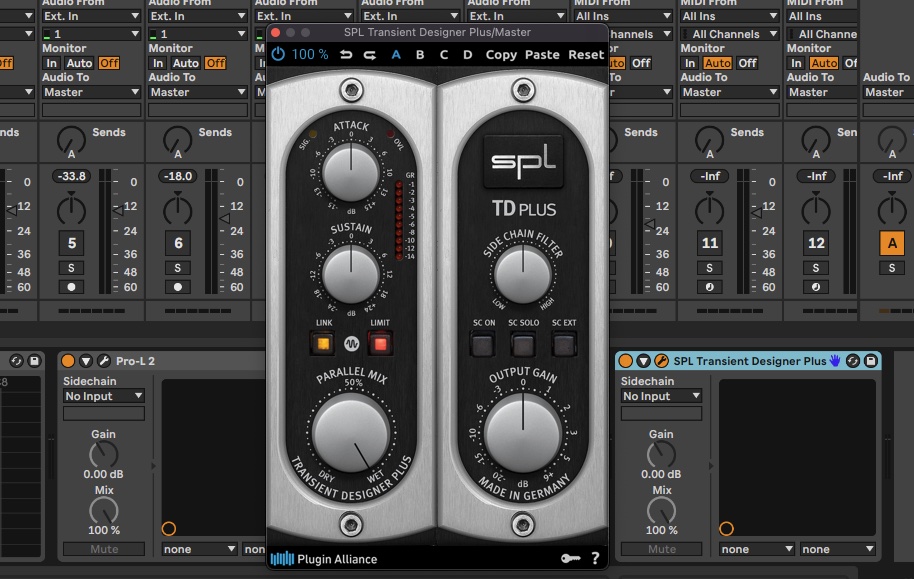This screenshot has width=914, height=579.
Task: Click the blue hand icon on SPL device title
Action: 835,361
